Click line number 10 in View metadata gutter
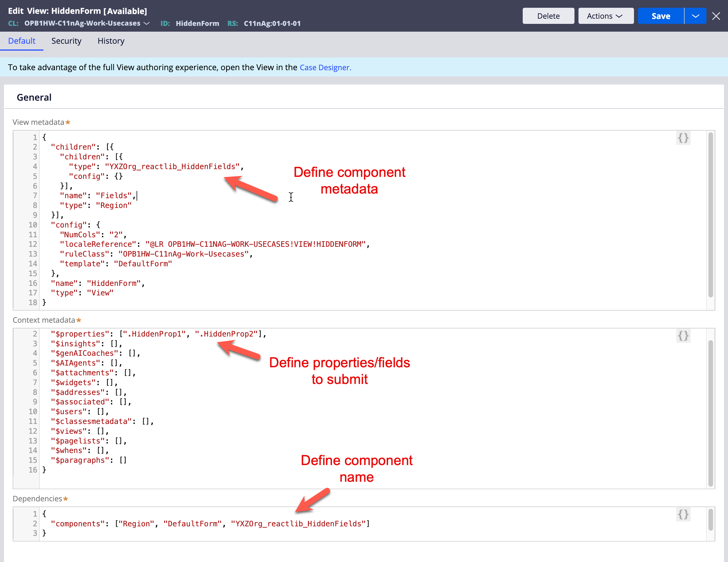Viewport: 728px width, 562px height. pyautogui.click(x=33, y=225)
